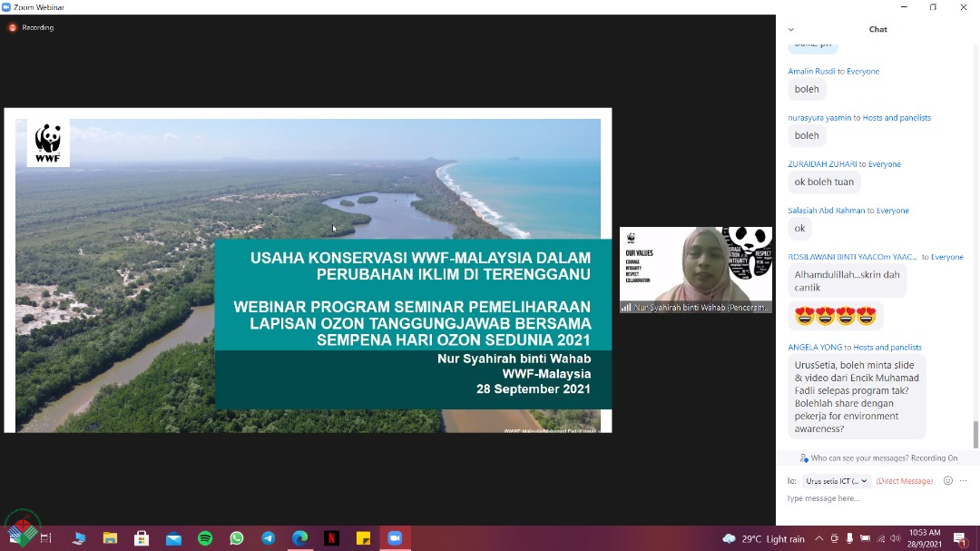
Task: Click sender name 'ROSILAWANI BINTI YAACOm' in chat
Action: pos(852,256)
